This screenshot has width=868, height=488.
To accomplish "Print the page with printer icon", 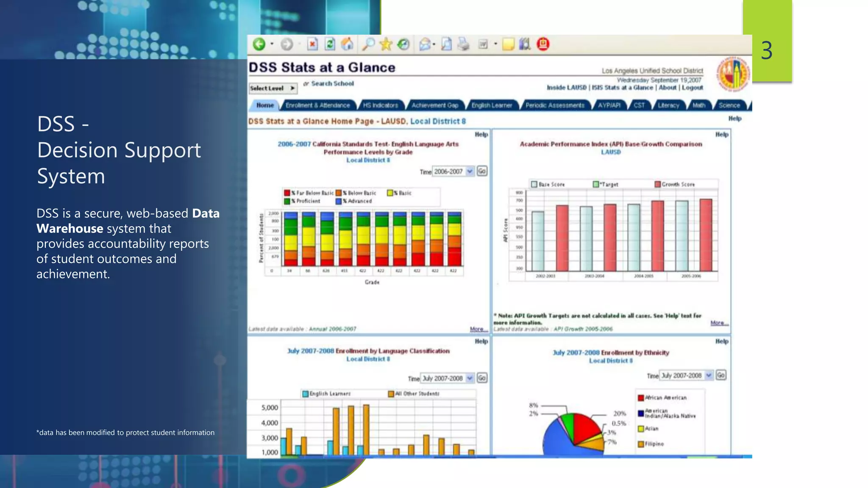I will pos(464,44).
